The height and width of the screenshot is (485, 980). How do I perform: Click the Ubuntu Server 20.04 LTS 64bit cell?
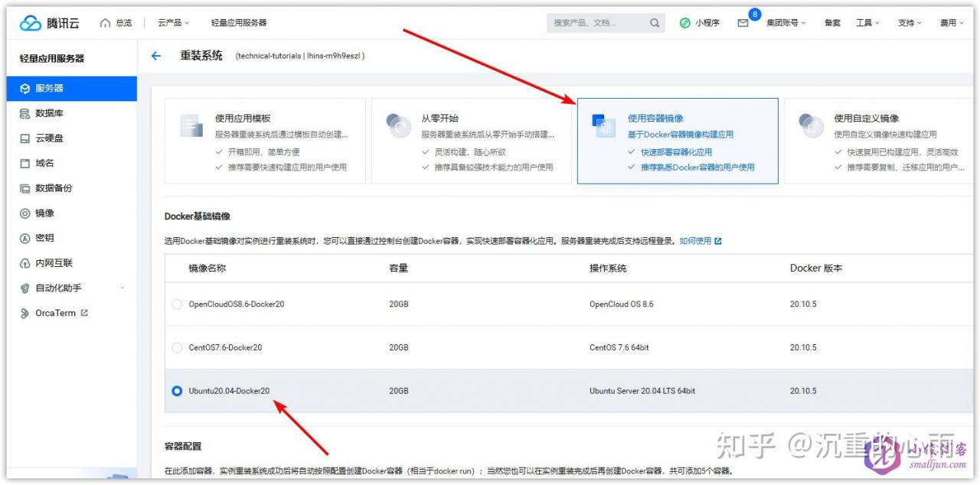coord(642,391)
